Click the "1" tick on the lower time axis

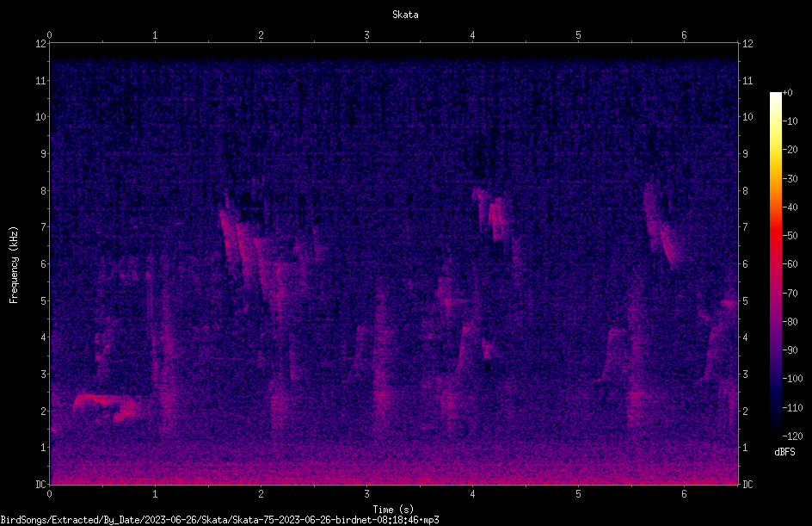155,494
